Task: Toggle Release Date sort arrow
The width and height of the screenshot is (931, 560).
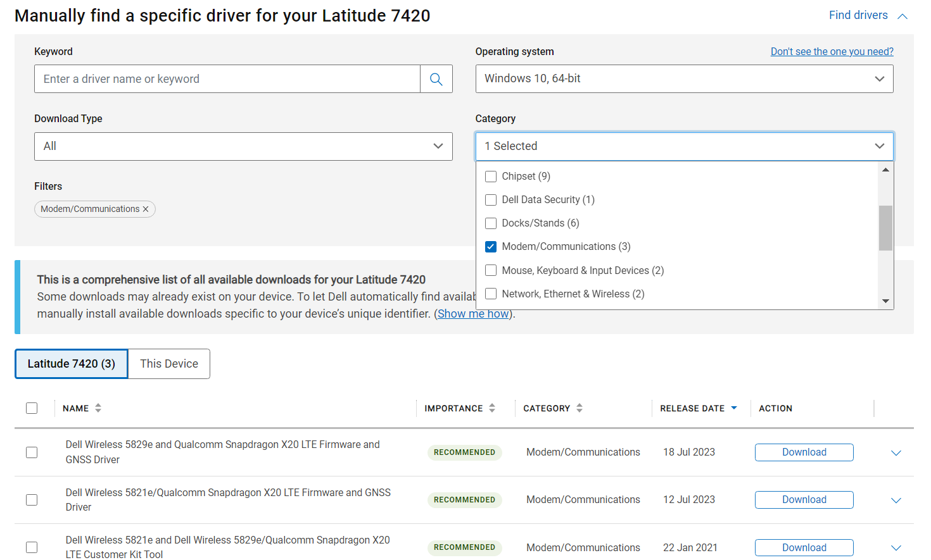Action: [x=734, y=408]
